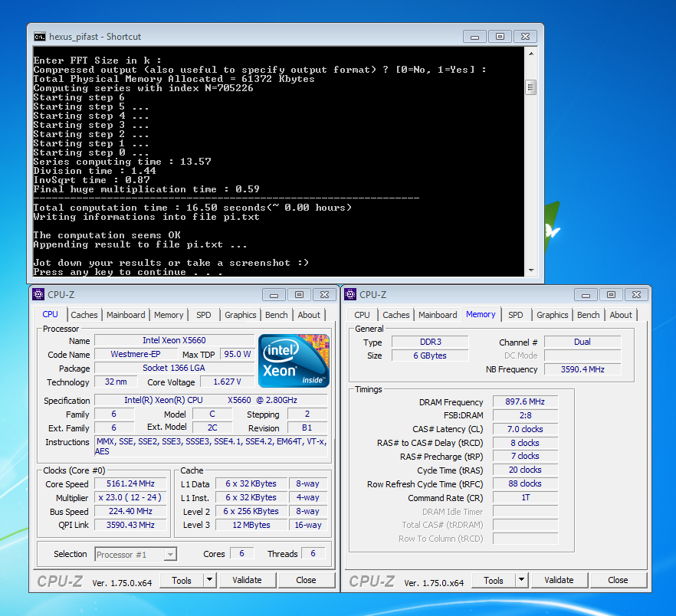Open Bench tab in right CPU-Z window
The height and width of the screenshot is (616, 676).
(x=588, y=315)
